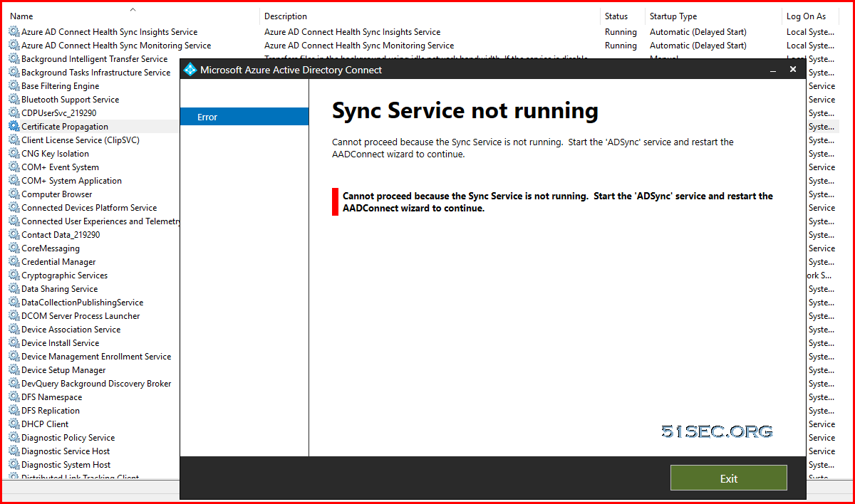Click gear icon of Credential Manager

click(x=14, y=262)
